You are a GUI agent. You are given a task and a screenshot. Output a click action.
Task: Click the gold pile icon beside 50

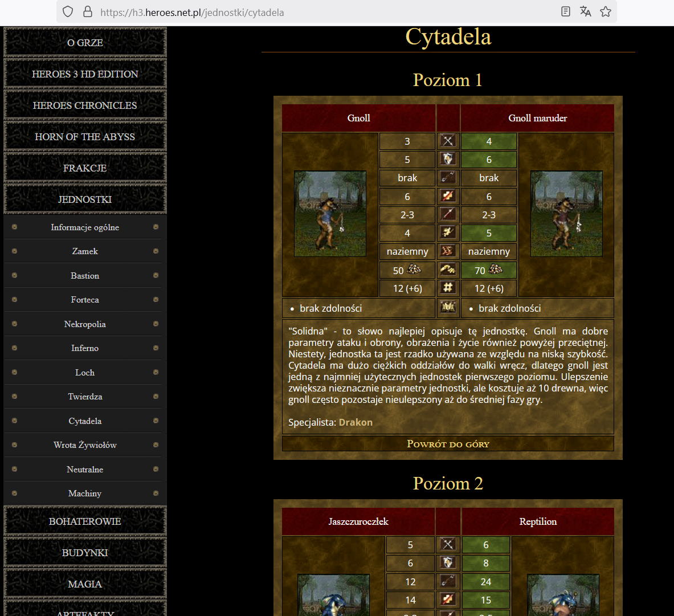click(414, 270)
